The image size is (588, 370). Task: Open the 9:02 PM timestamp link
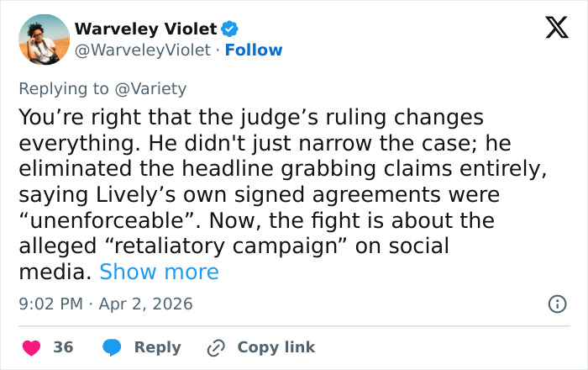(x=49, y=304)
